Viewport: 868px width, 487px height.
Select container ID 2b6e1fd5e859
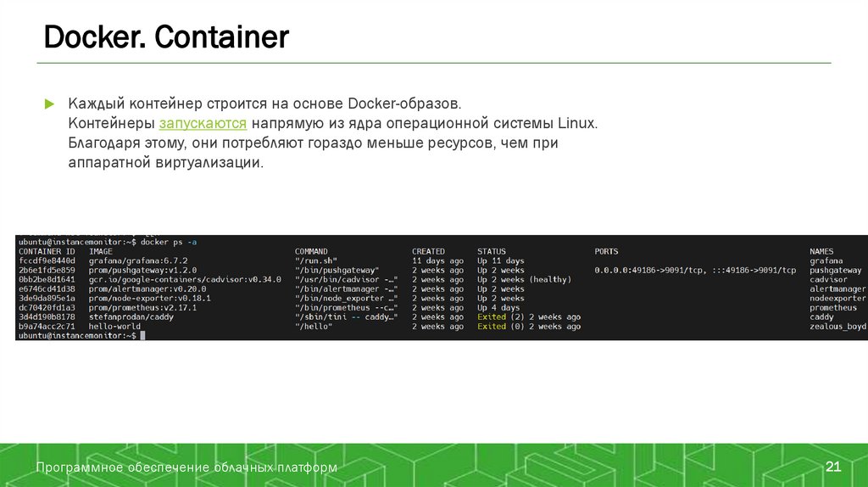pos(47,271)
